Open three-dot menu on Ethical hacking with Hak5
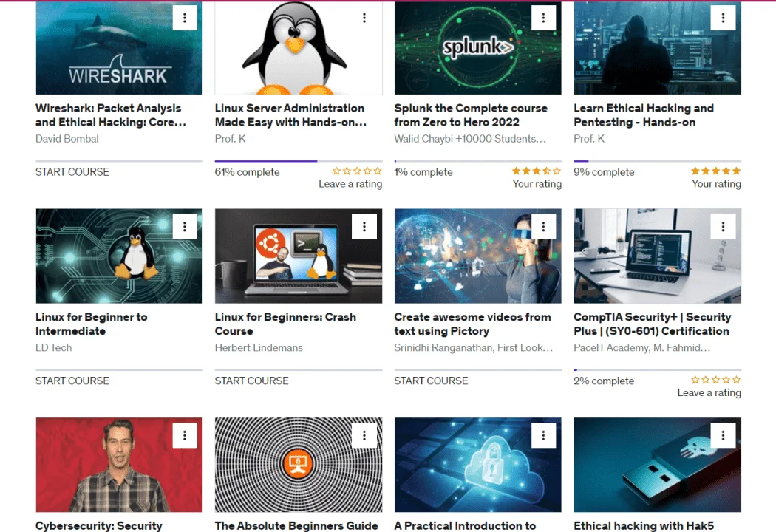Image resolution: width=776 pixels, height=532 pixels. click(x=723, y=435)
